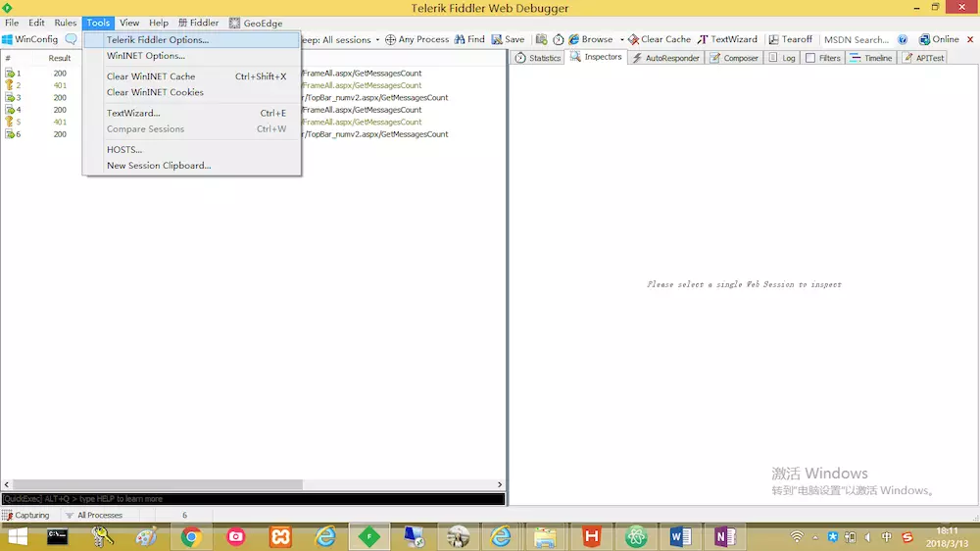Image resolution: width=980 pixels, height=551 pixels.
Task: Click the Result column header
Action: [x=60, y=58]
